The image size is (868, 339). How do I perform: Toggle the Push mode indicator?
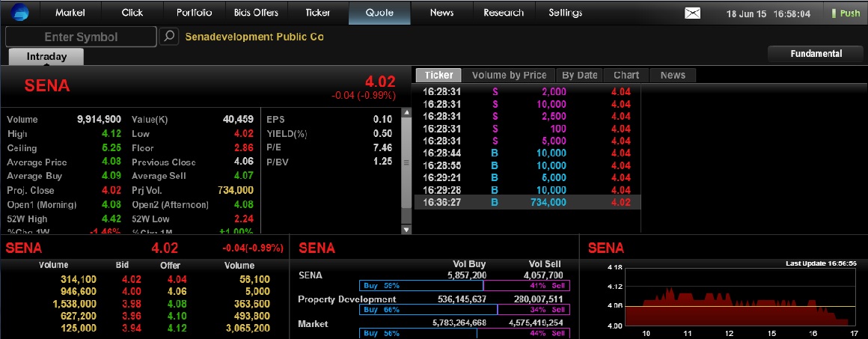click(846, 13)
